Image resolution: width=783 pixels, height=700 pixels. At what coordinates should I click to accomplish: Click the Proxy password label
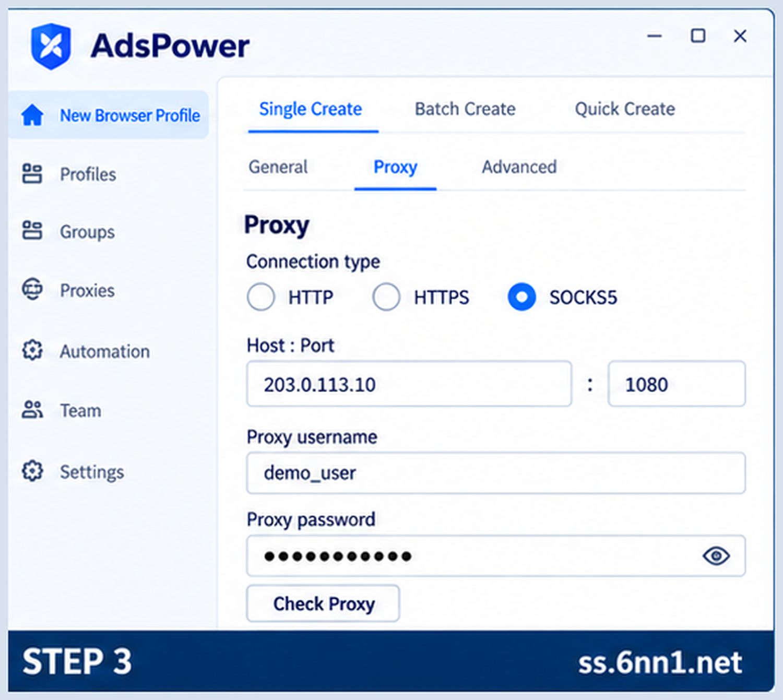[x=311, y=519]
